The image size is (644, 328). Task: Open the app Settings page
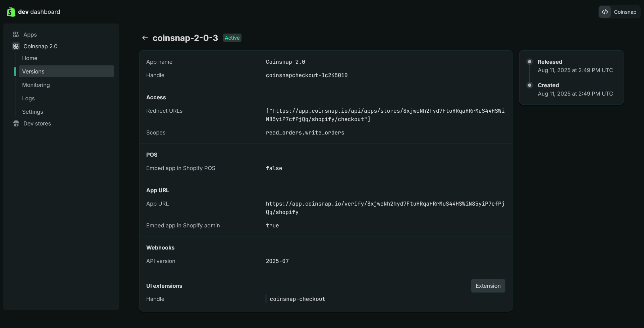tap(33, 112)
